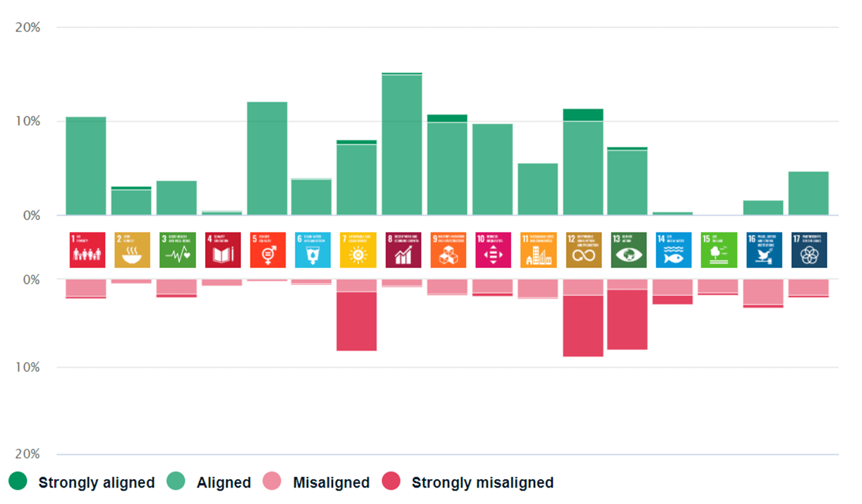Image resolution: width=862 pixels, height=504 pixels.
Task: Select the strongly misaligned bar below SDG 13
Action: tap(628, 320)
